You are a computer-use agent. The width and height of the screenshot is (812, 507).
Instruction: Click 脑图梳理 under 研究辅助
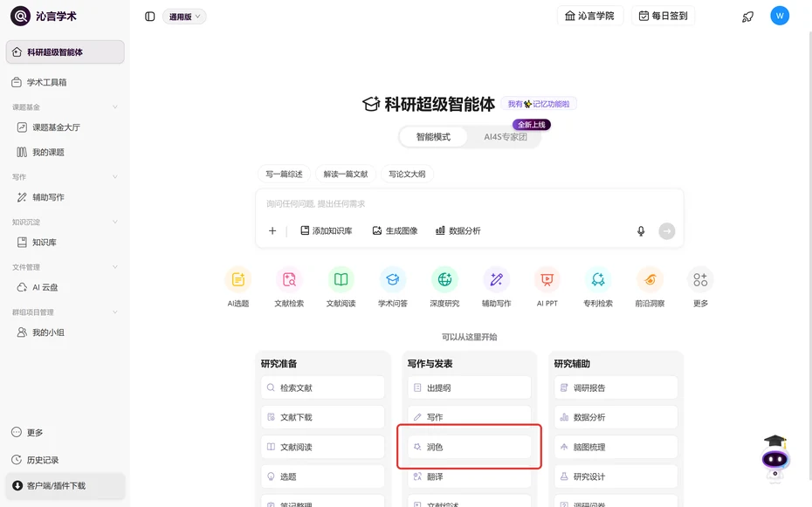pyautogui.click(x=616, y=447)
